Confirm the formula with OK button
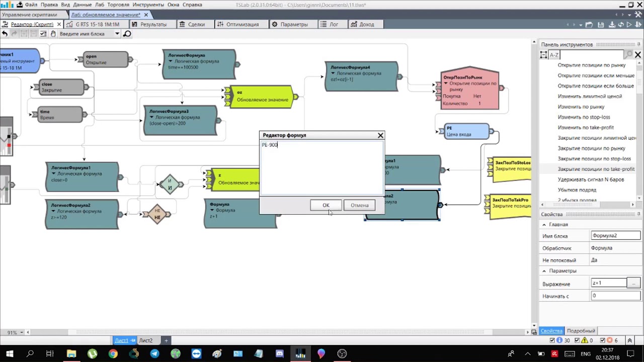This screenshot has height=362, width=644. pos(326,205)
